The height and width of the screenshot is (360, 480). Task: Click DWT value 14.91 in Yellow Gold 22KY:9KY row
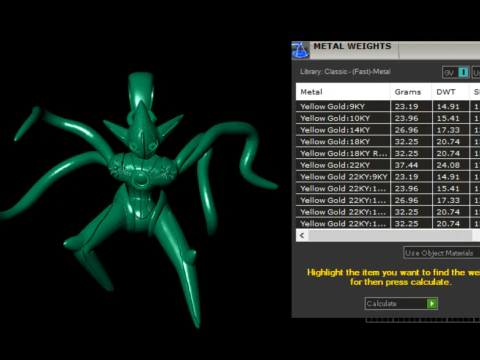(x=448, y=177)
